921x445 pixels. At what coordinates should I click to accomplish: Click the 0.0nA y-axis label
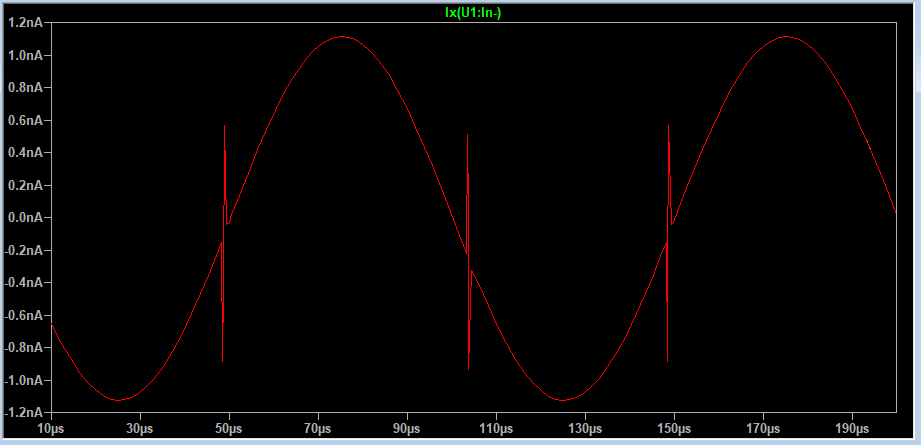pos(25,218)
